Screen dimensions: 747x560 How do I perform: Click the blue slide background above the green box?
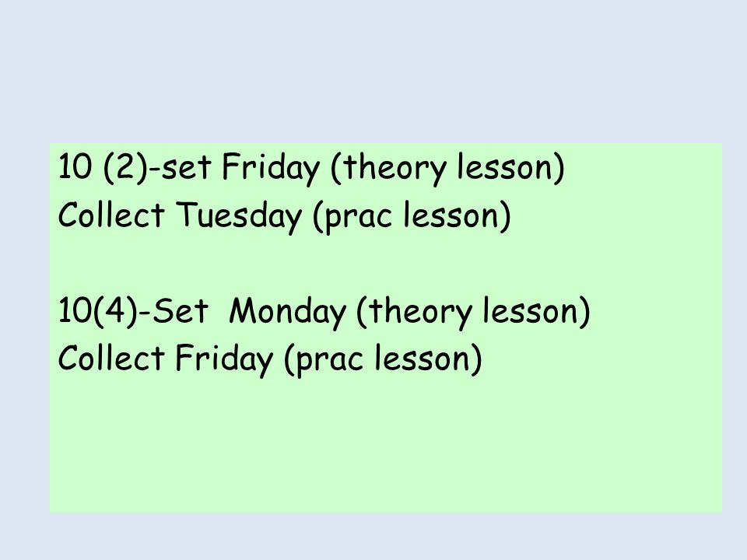373,72
